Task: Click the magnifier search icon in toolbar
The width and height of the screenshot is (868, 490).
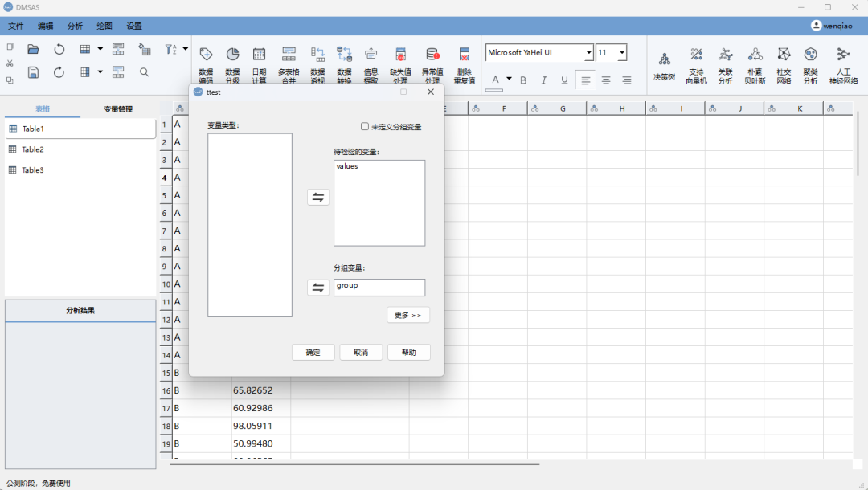Action: 145,72
